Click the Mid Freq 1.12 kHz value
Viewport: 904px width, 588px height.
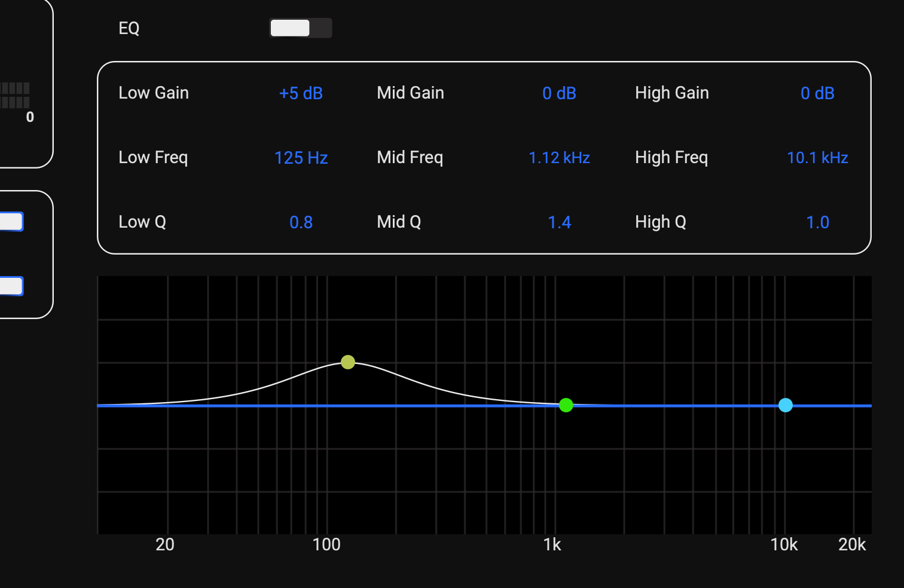click(559, 158)
